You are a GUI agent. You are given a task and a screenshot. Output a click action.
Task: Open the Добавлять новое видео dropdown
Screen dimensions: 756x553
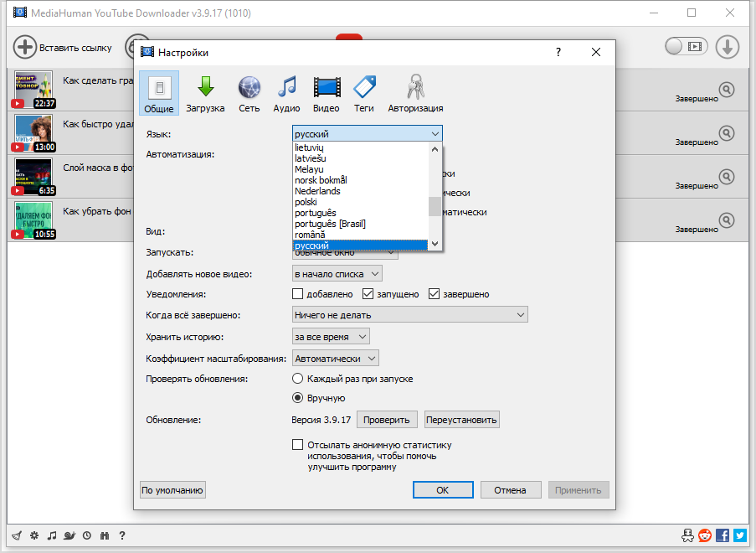pos(337,273)
